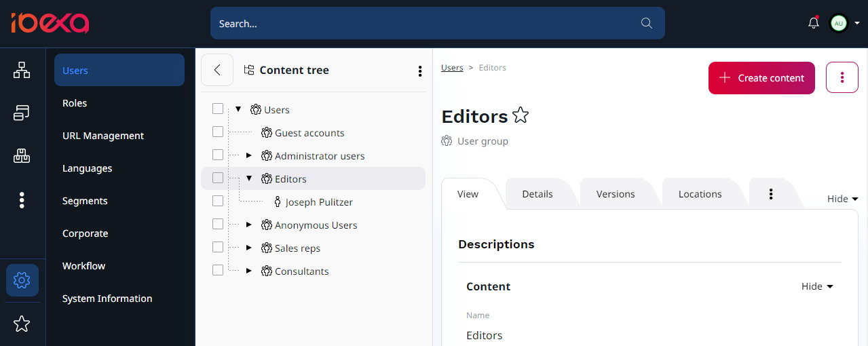
Task: Bookmark Editors with the star icon
Action: tap(521, 115)
